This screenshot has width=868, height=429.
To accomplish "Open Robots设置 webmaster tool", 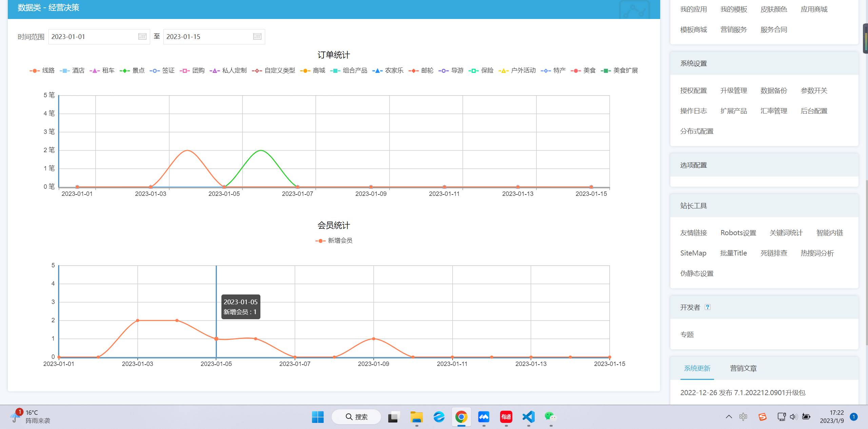I will point(738,233).
